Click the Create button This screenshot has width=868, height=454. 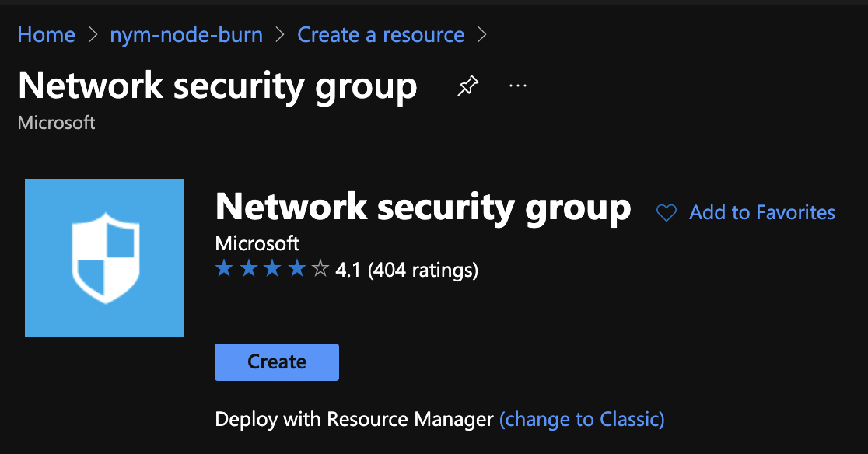click(x=276, y=361)
